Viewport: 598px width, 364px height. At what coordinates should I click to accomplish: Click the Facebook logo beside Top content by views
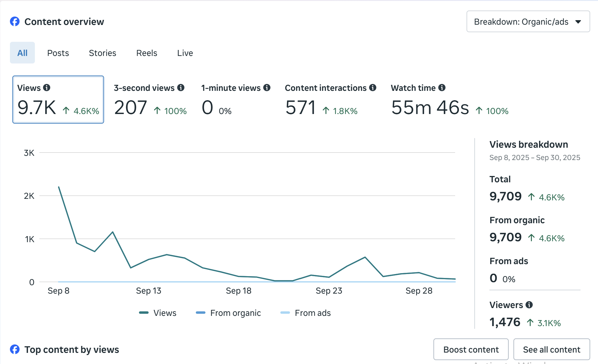pos(15,349)
